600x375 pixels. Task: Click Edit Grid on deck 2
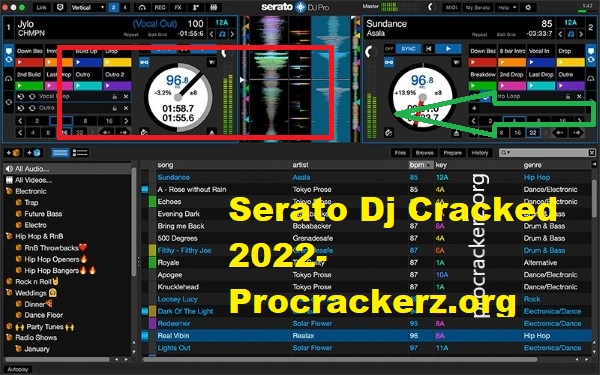pyautogui.click(x=506, y=34)
